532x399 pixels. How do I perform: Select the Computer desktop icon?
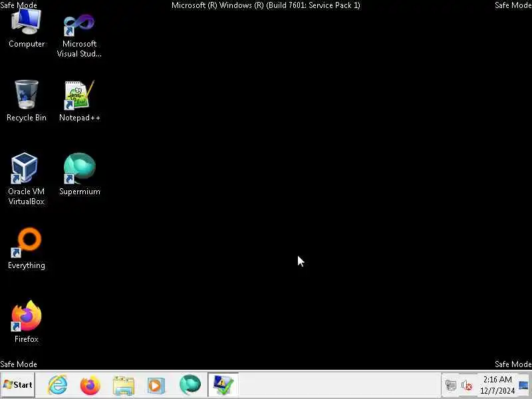27,28
